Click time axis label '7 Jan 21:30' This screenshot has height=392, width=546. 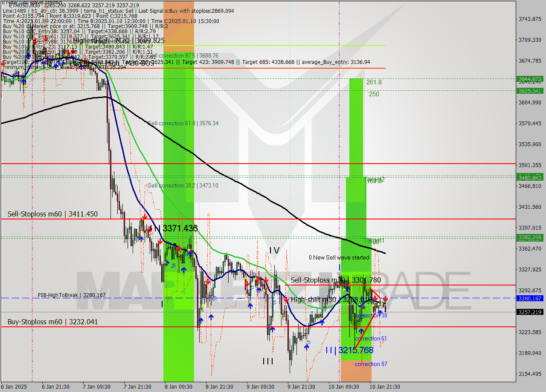click(x=137, y=386)
